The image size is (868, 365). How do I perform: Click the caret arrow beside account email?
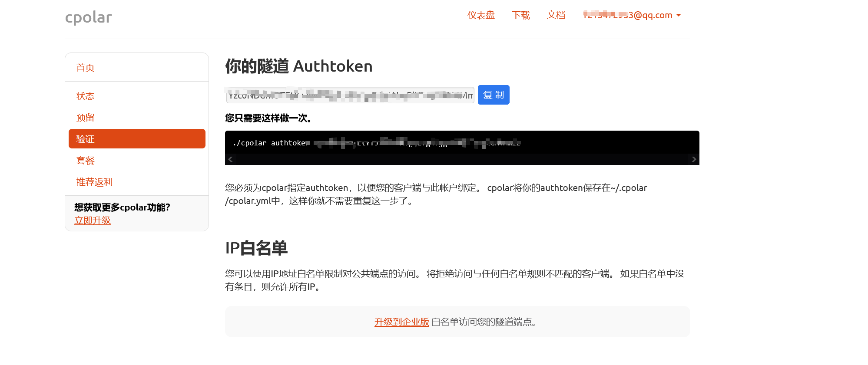[x=679, y=15]
